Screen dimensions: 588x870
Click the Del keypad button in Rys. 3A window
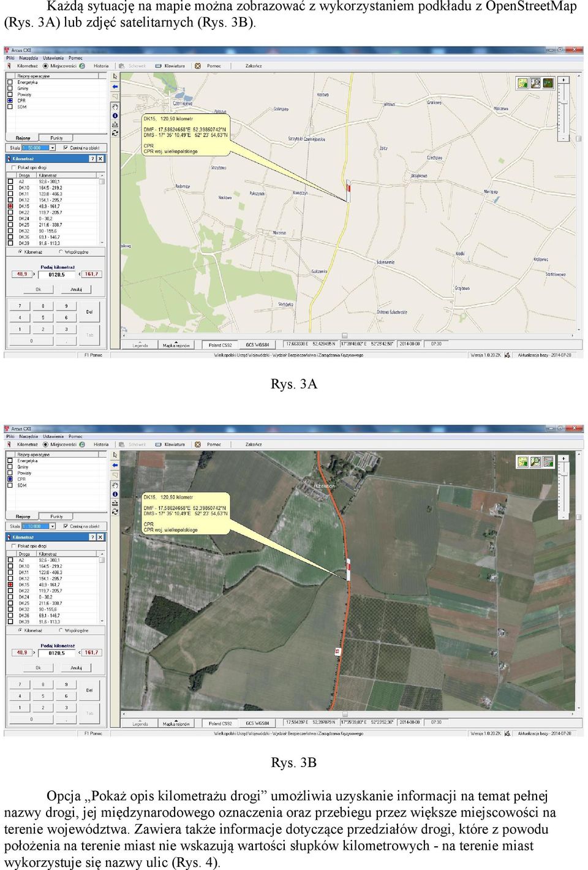click(x=89, y=312)
